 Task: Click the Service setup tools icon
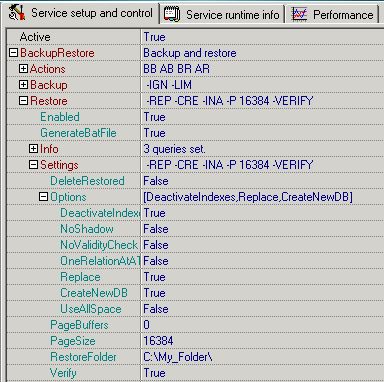17,13
